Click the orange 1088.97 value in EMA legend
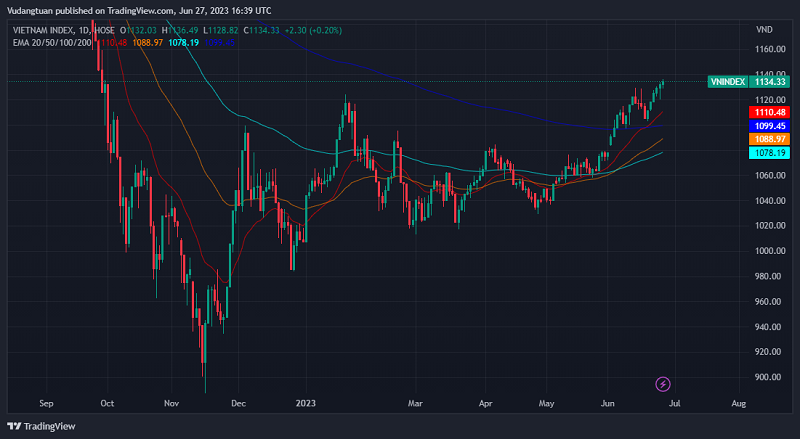Screen dimensions: 800x439 [x=147, y=41]
